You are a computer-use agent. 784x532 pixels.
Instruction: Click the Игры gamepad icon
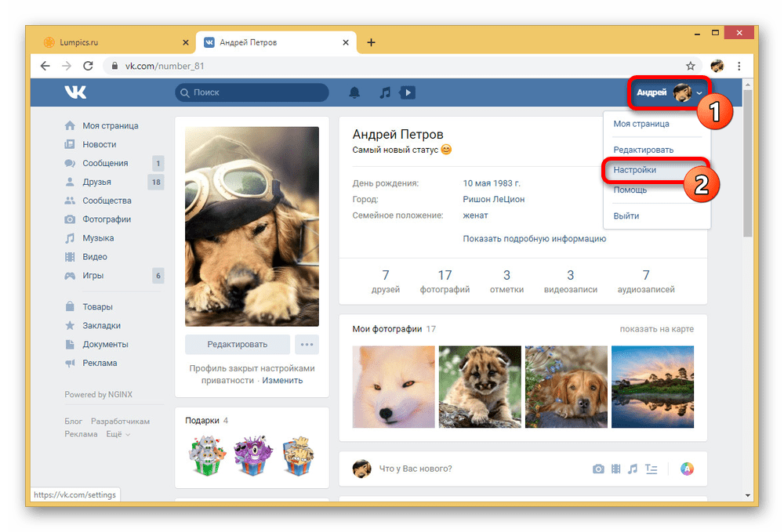coord(70,275)
